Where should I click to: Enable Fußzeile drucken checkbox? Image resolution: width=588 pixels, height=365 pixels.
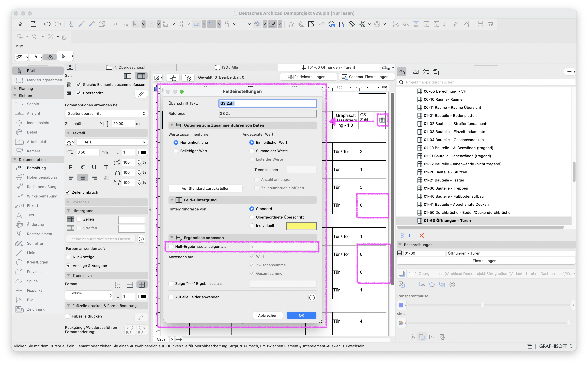click(68, 316)
